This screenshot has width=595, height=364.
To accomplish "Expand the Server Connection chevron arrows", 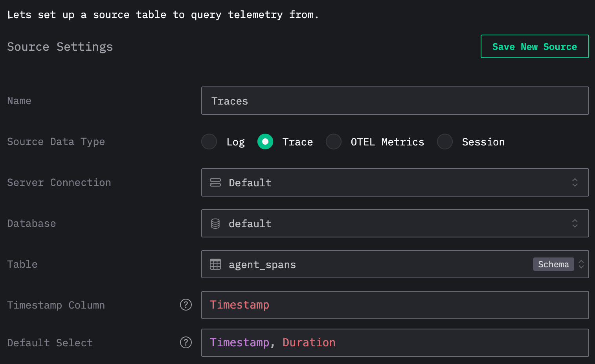I will click(x=575, y=182).
